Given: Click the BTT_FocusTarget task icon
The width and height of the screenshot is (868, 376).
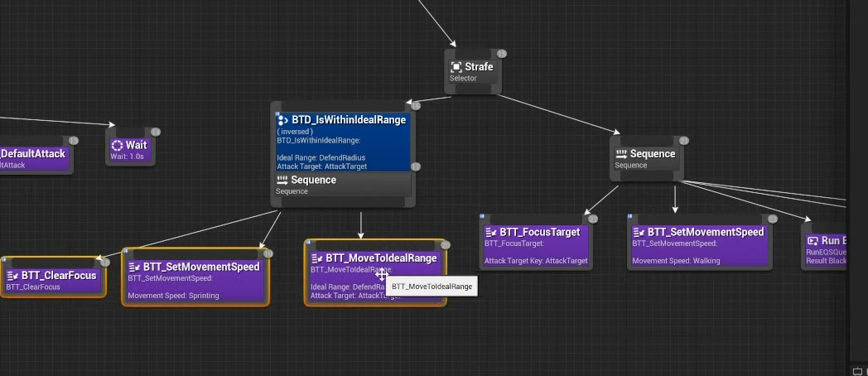Looking at the screenshot, I should (490, 232).
